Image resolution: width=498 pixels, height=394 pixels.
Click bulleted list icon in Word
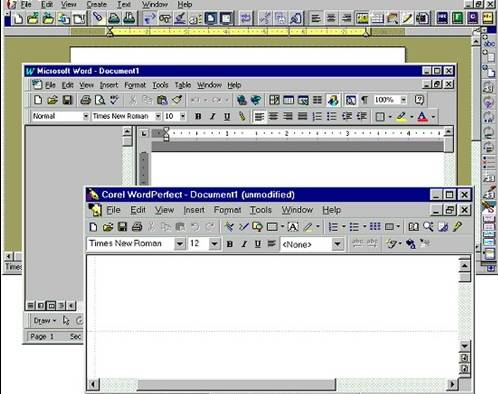[331, 116]
